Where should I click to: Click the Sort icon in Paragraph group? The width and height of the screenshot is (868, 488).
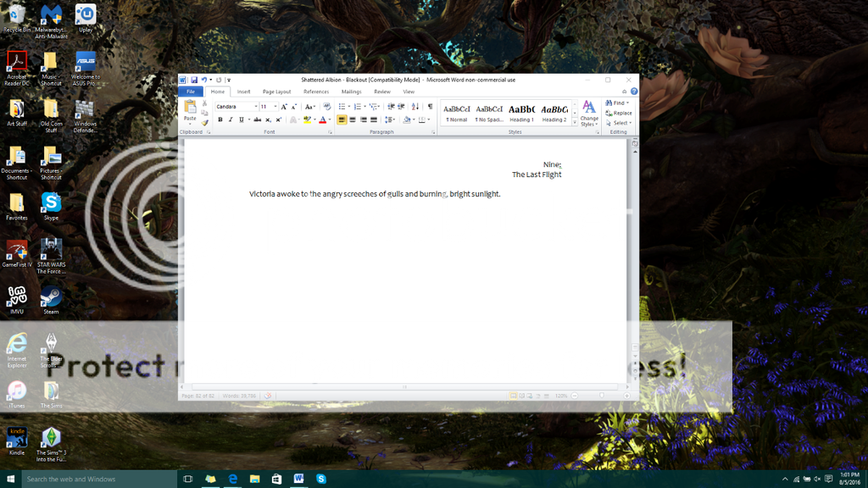point(415,107)
